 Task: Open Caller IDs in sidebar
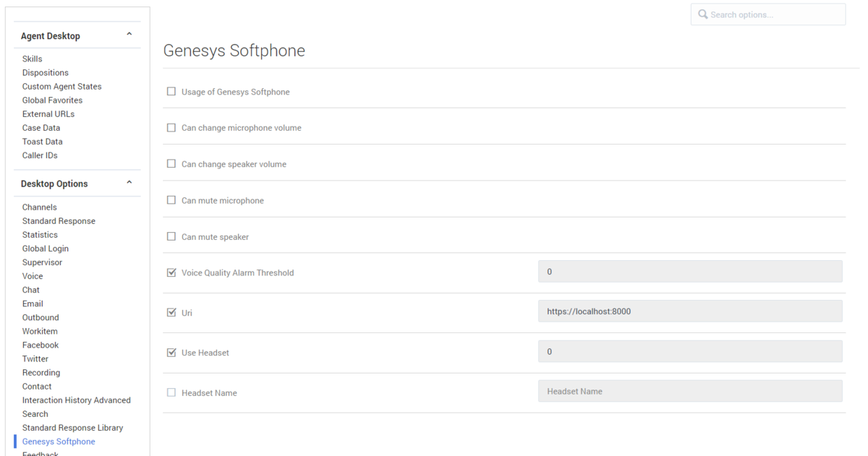[40, 155]
